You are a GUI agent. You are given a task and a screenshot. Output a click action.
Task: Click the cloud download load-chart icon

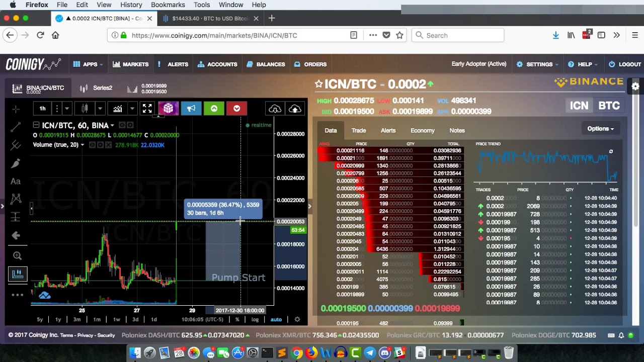[x=275, y=109]
